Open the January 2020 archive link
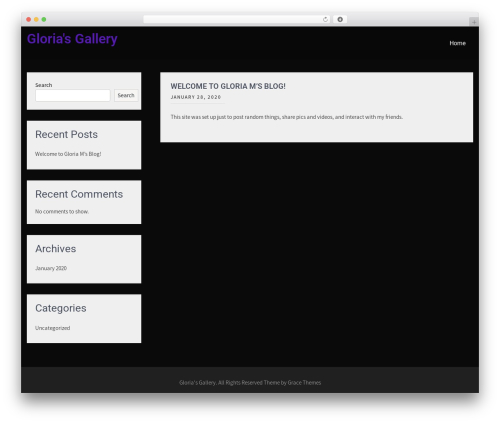The height and width of the screenshot is (423, 500). point(51,268)
